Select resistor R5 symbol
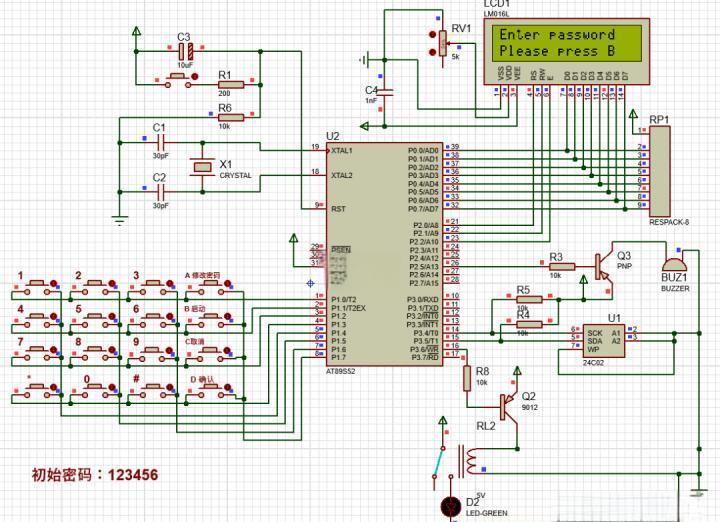 coord(529,299)
